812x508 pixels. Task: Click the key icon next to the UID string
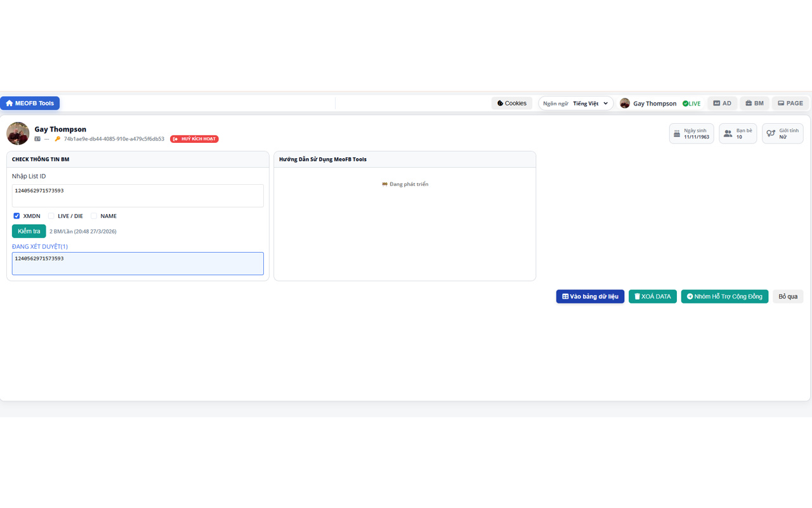(59, 138)
